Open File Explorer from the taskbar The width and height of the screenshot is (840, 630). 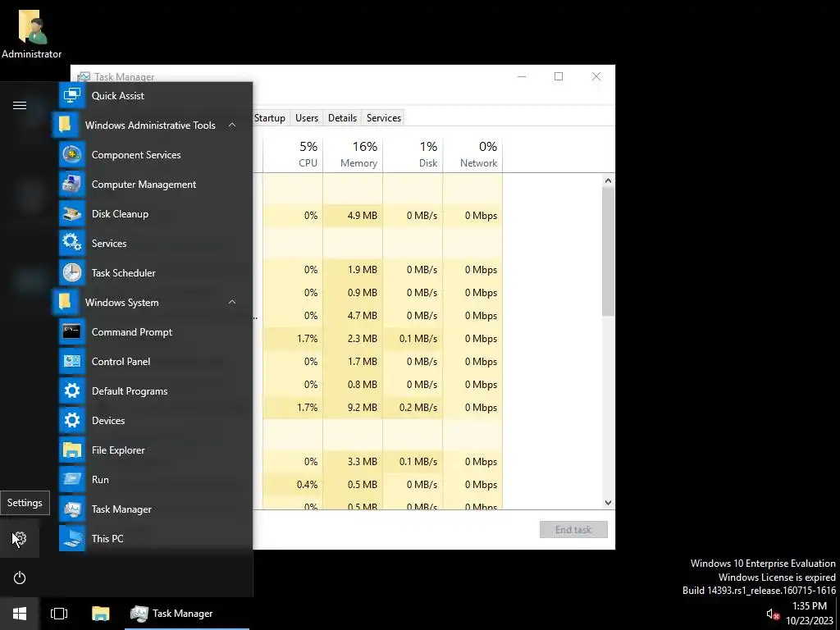point(100,614)
